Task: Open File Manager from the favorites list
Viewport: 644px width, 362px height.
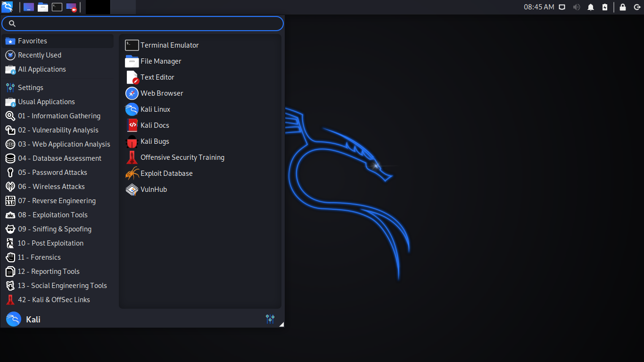Action: pos(200,61)
